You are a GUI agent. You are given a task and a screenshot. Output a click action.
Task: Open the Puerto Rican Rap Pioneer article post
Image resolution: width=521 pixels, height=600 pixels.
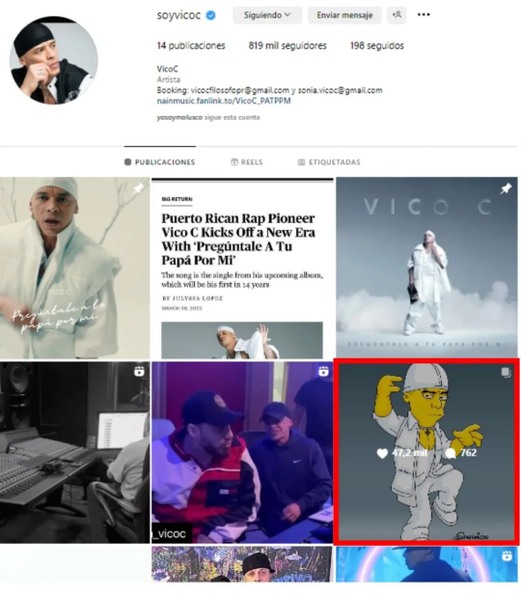point(242,268)
